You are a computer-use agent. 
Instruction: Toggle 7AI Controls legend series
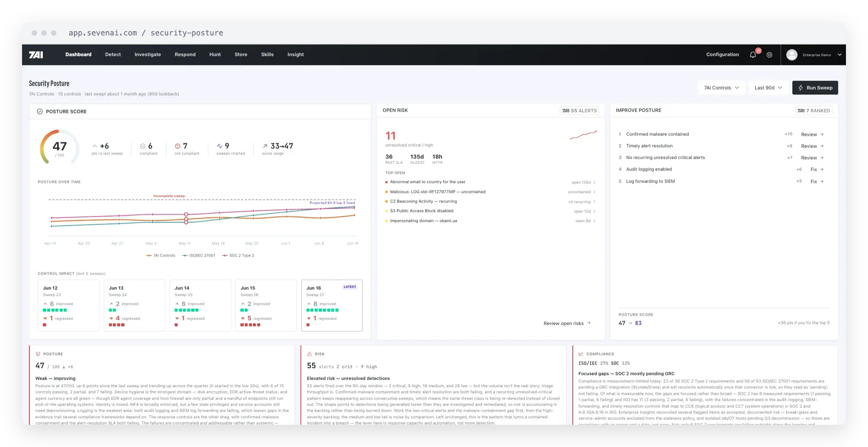pos(160,255)
